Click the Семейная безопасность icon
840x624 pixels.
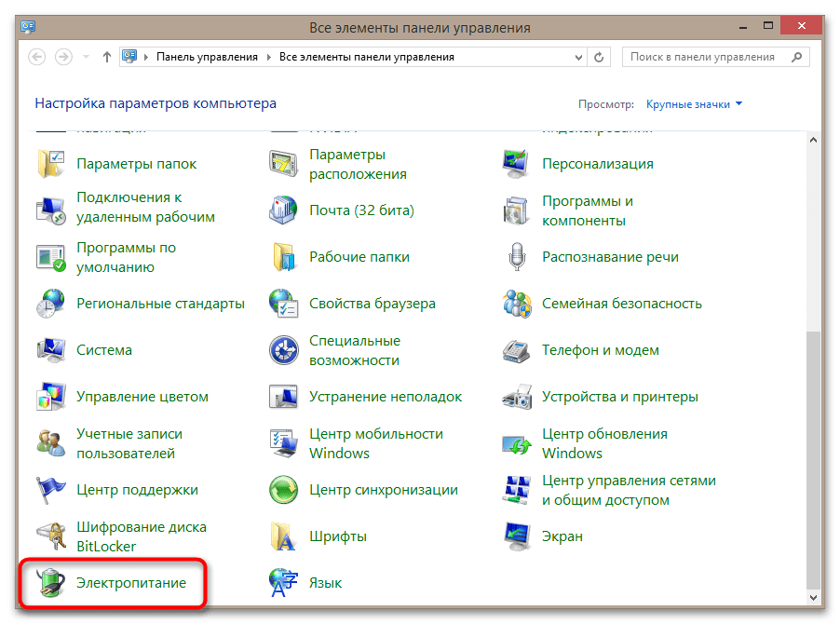[x=517, y=304]
